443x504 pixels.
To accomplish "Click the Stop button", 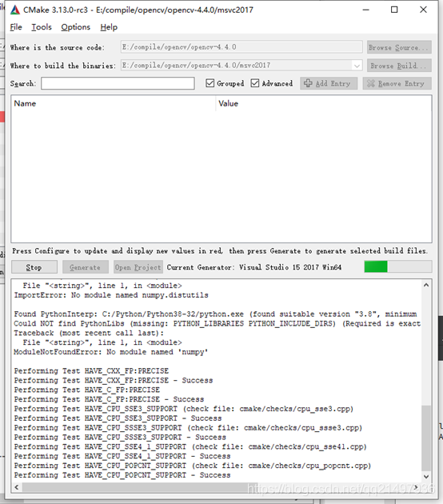I will pyautogui.click(x=34, y=267).
